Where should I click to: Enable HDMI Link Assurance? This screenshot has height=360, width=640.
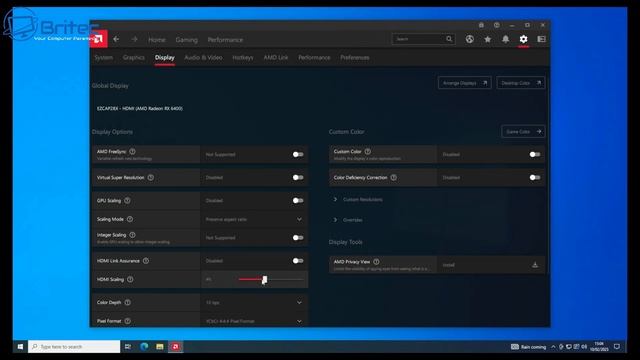click(x=298, y=261)
